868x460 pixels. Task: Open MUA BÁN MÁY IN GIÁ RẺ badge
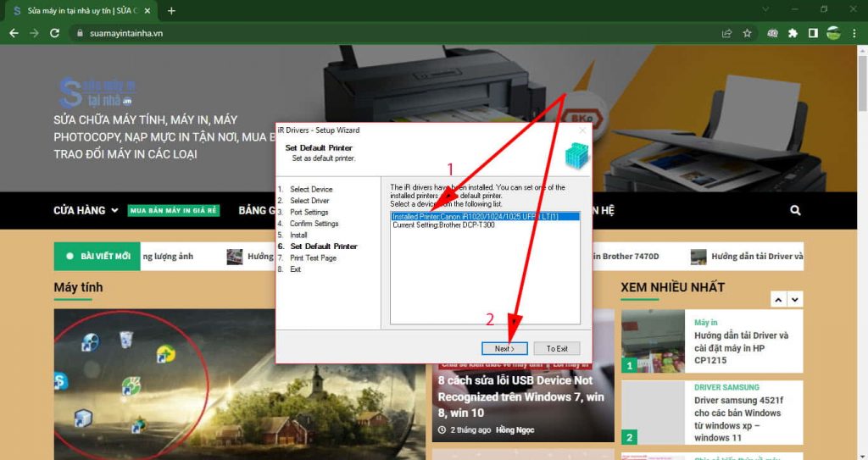coord(174,210)
